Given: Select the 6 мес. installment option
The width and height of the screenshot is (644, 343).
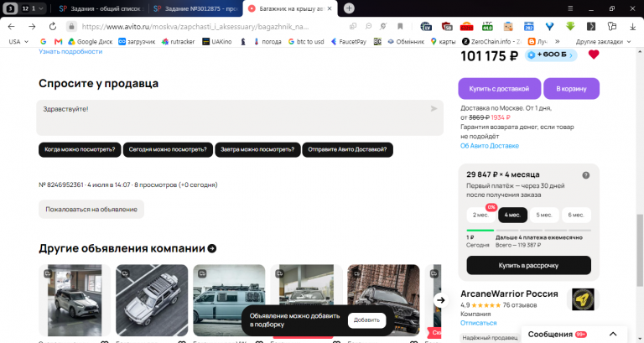Looking at the screenshot, I should pos(576,215).
